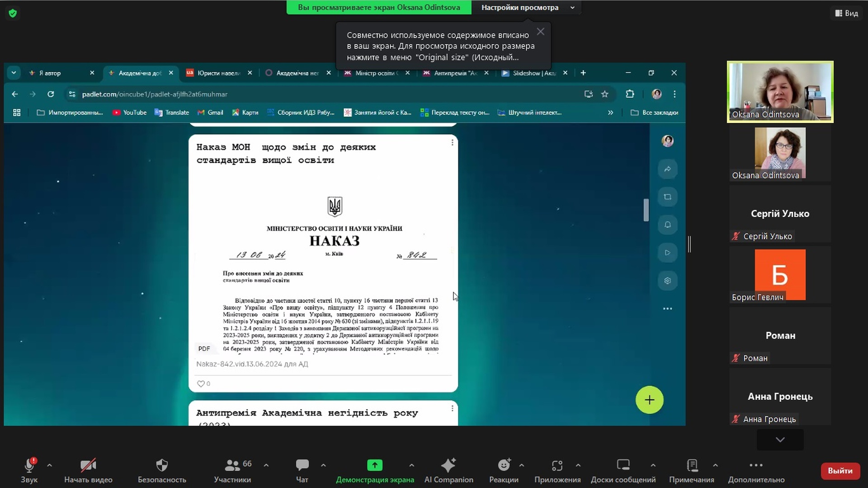Open the Дополнительно more menu

(x=756, y=470)
